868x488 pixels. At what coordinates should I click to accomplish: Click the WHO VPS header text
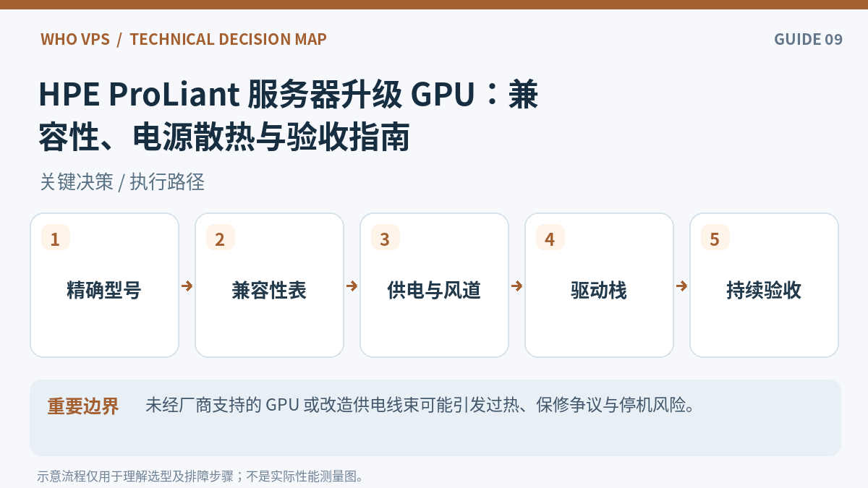point(75,39)
